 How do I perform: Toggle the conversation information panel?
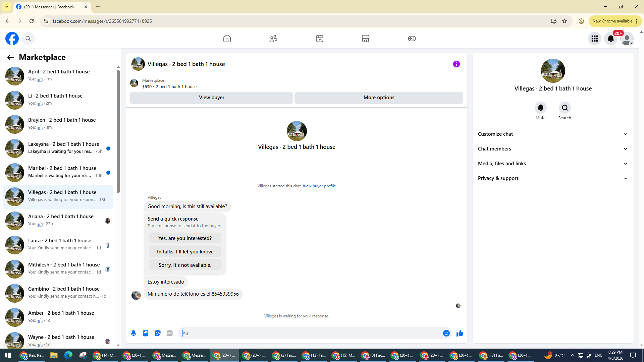click(x=456, y=64)
